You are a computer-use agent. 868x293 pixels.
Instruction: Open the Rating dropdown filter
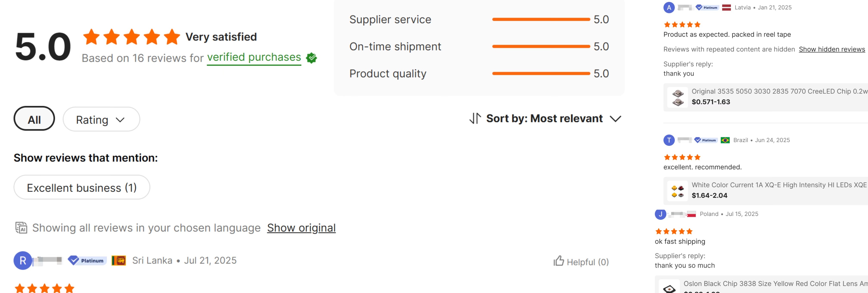click(101, 119)
